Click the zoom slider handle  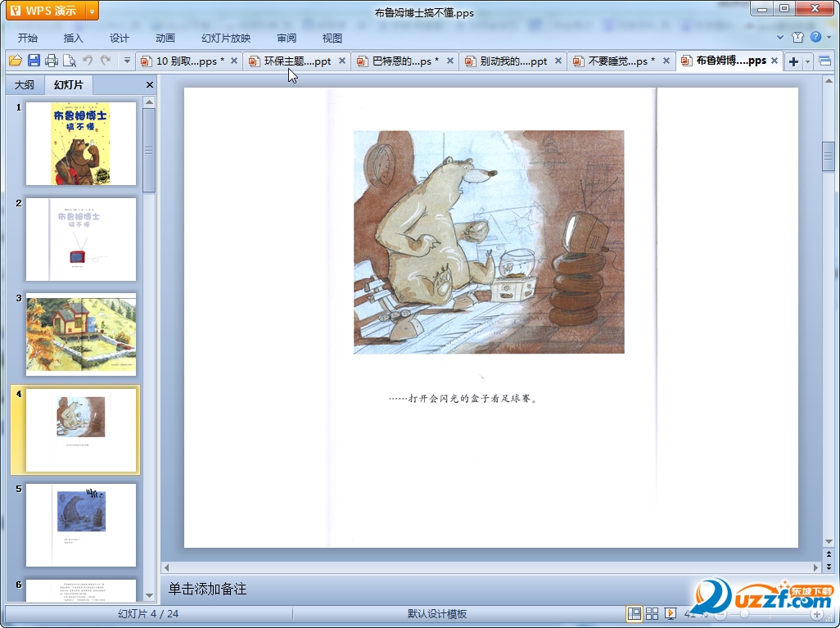coord(743,614)
